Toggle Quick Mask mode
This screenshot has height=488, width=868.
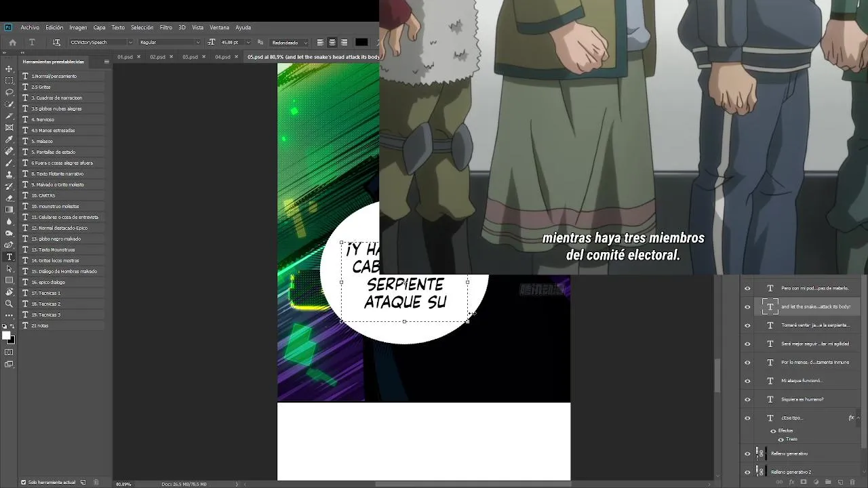[x=9, y=352]
